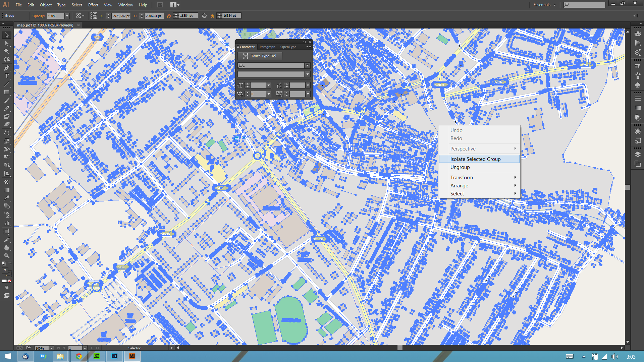Open the Swatches panel icon
This screenshot has width=644, height=362.
pyautogui.click(x=638, y=66)
